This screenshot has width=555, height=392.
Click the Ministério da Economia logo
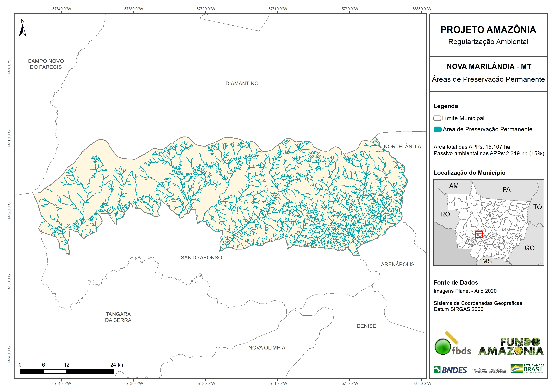pos(479,371)
